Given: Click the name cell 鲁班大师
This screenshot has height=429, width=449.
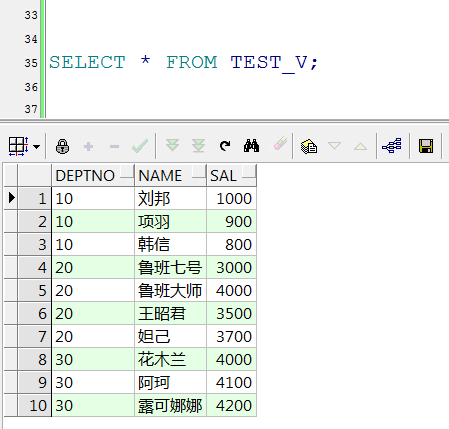Looking at the screenshot, I should (x=170, y=290).
